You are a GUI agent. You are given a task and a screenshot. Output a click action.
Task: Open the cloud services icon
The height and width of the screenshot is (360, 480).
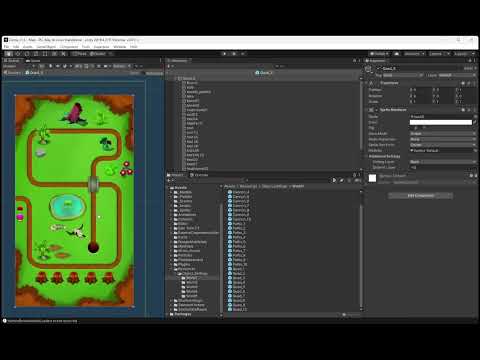(x=397, y=54)
